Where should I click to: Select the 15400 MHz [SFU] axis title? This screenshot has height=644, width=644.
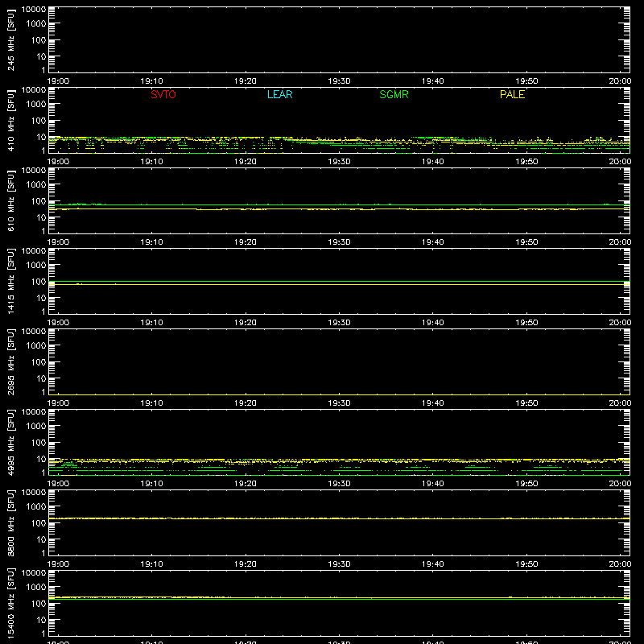pos(10,603)
